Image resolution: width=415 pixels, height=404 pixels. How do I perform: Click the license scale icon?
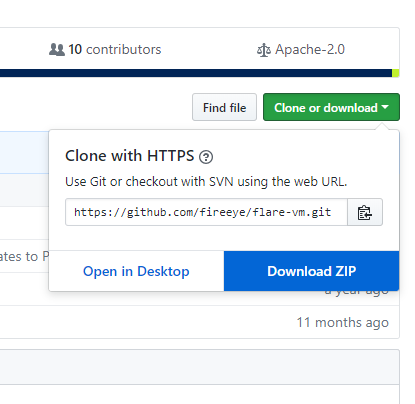click(264, 50)
